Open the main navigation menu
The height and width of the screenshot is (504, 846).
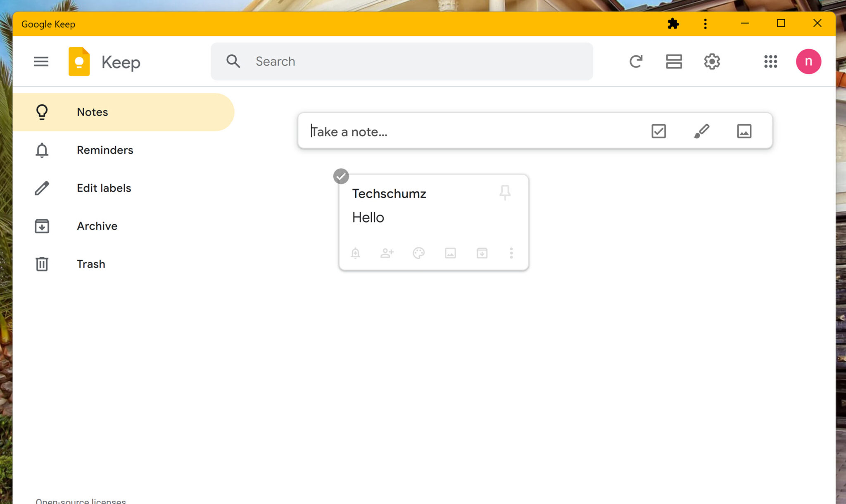tap(41, 62)
